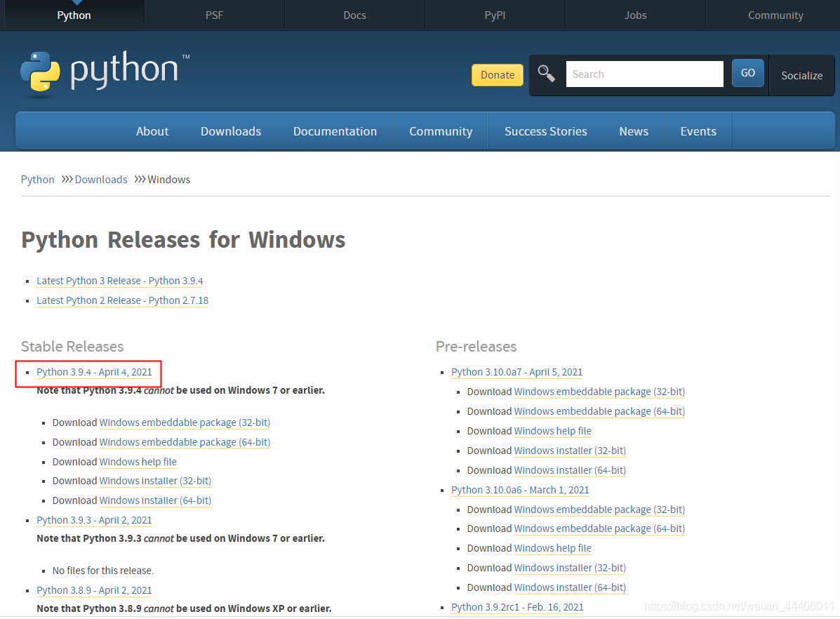Open the Events navigation menu
Image resolution: width=840 pixels, height=619 pixels.
(x=698, y=131)
